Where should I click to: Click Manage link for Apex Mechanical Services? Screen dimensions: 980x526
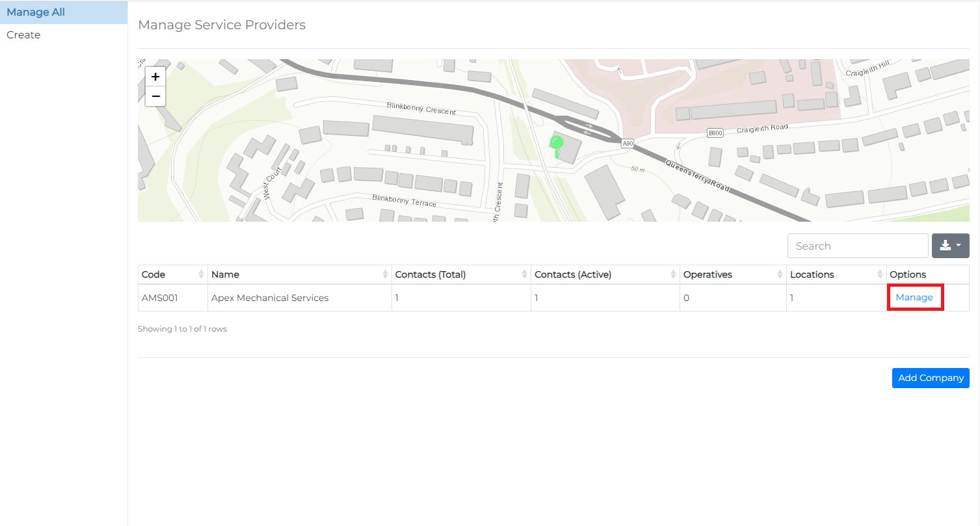pos(914,298)
